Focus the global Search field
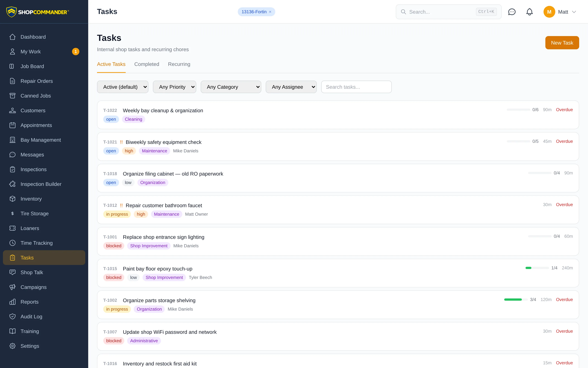 pos(449,12)
